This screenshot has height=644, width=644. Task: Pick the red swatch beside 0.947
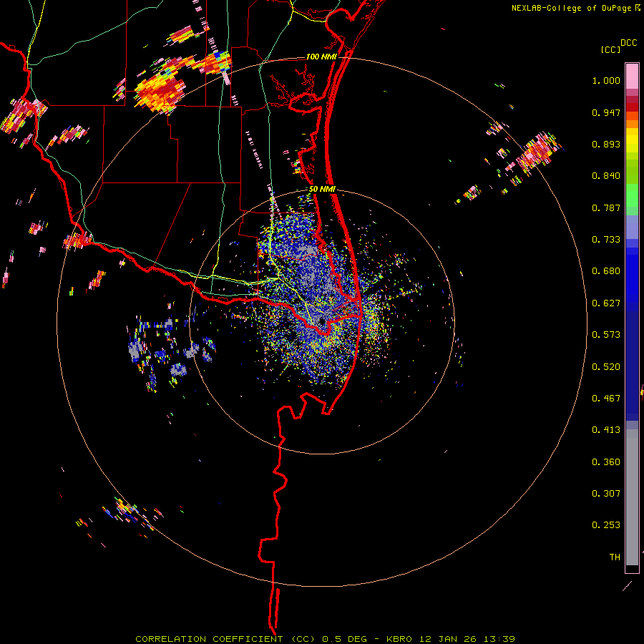(632, 107)
